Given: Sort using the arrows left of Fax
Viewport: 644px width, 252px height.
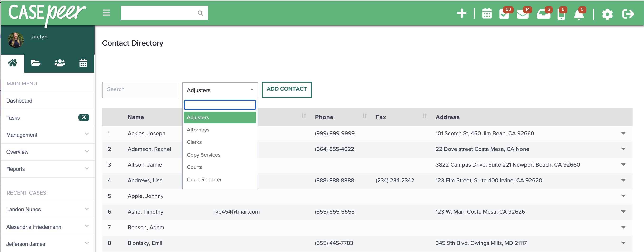Looking at the screenshot, I should point(365,116).
